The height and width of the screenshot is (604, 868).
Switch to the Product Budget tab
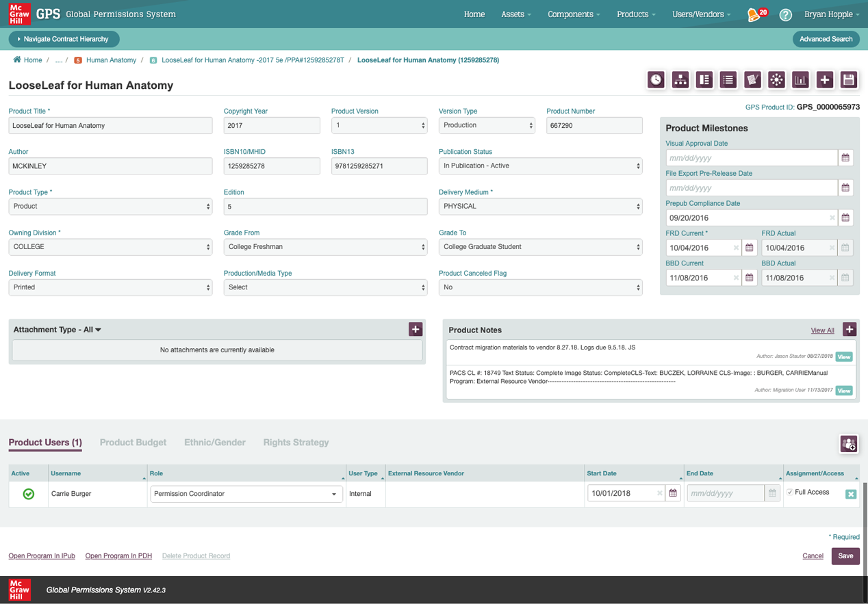133,443
